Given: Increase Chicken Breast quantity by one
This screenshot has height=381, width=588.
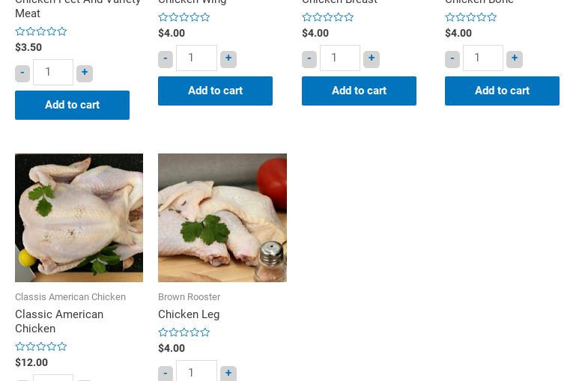Looking at the screenshot, I should coord(372,58).
